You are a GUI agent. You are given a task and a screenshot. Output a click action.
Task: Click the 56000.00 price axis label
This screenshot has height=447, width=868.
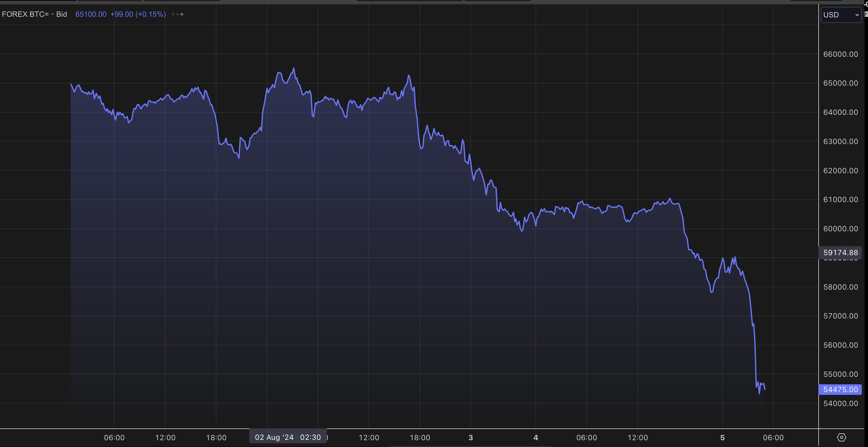pyautogui.click(x=840, y=345)
